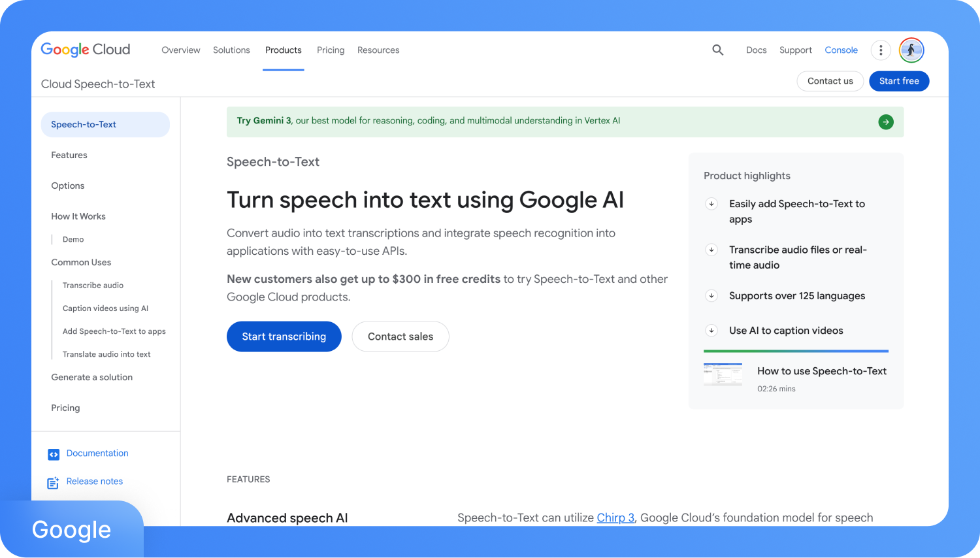Image resolution: width=980 pixels, height=558 pixels.
Task: Click the progress bar under product highlights
Action: click(796, 351)
